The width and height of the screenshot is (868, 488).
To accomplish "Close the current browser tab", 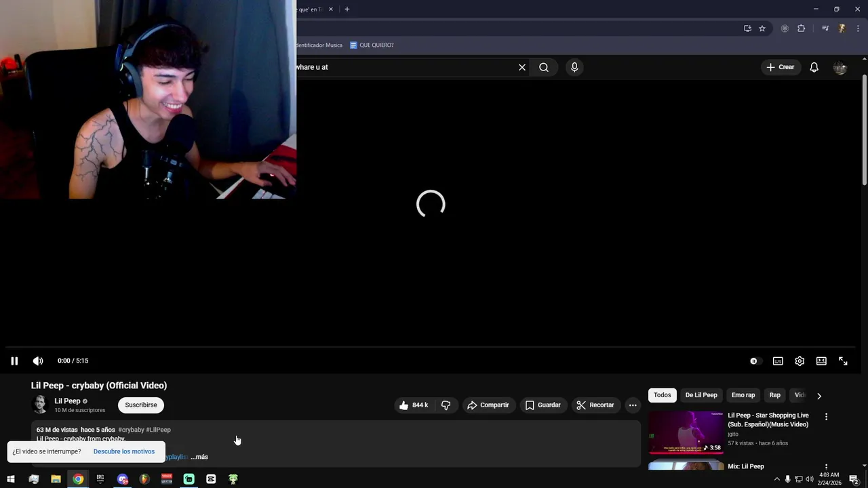I will pos(331,9).
